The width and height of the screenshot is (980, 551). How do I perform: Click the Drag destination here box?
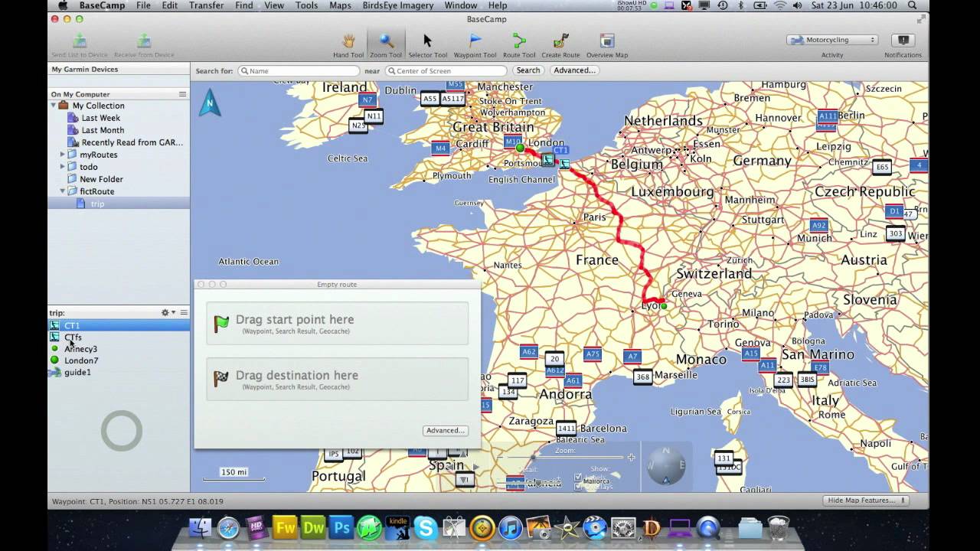337,379
